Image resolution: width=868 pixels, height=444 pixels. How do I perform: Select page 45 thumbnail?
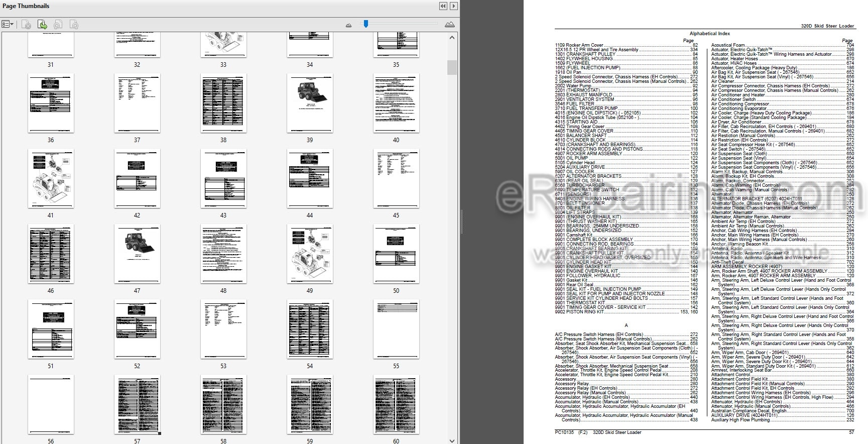396,178
